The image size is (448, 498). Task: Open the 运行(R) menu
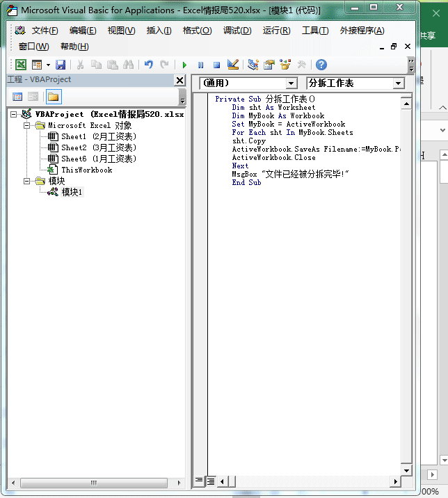276,31
